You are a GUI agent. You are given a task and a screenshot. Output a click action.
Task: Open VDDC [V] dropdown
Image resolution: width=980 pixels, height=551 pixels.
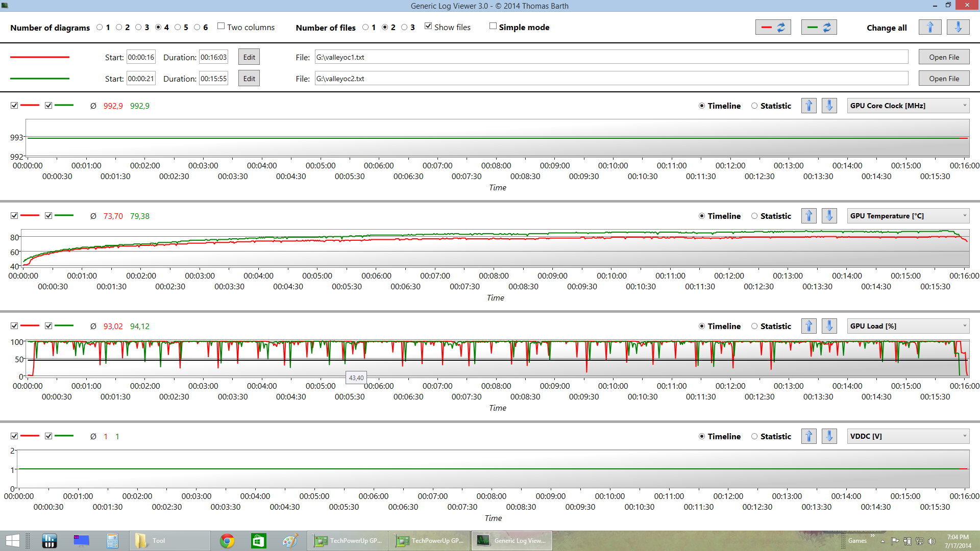(x=908, y=436)
